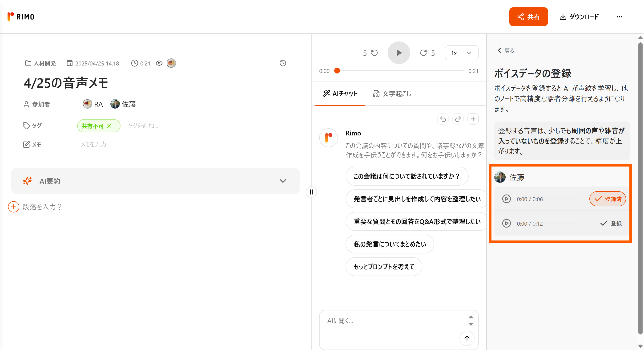Open the three-dot more options menu

pyautogui.click(x=619, y=17)
